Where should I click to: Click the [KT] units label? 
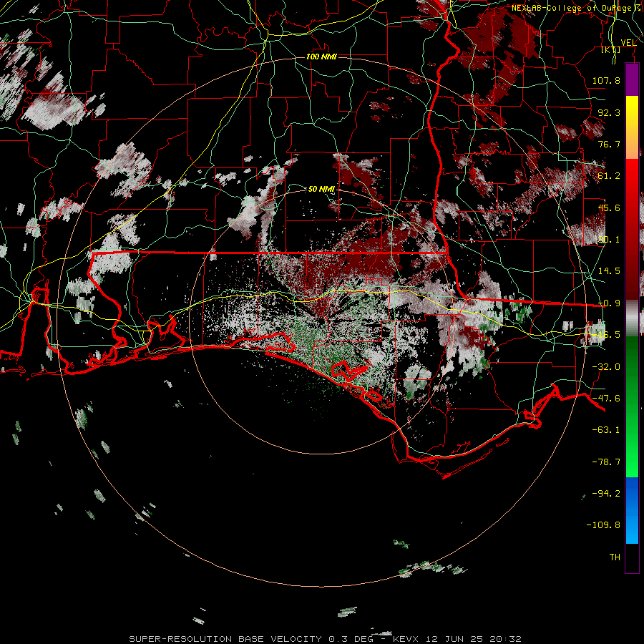[611, 49]
